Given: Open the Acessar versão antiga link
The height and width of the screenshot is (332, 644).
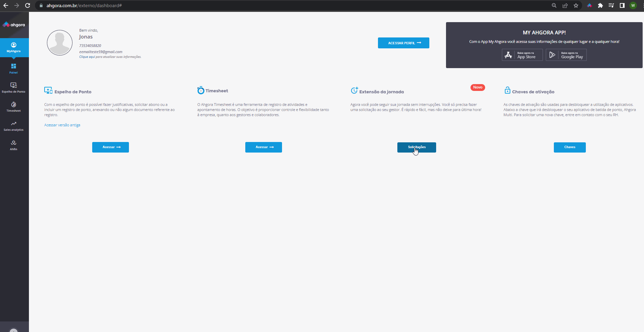Looking at the screenshot, I should 62,125.
